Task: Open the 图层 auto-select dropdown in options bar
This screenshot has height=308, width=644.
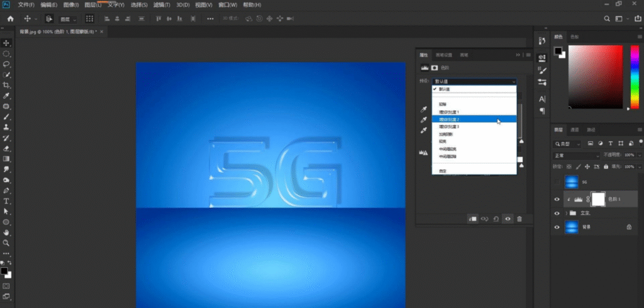Action: pos(67,19)
